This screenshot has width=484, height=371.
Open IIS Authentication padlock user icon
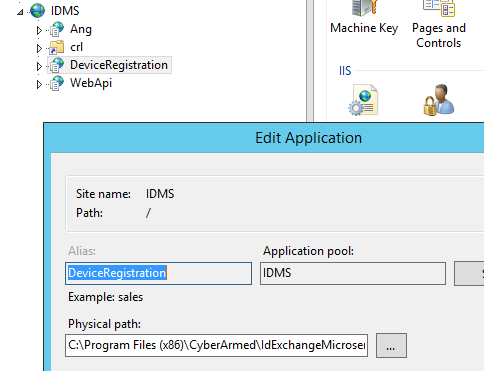pyautogui.click(x=439, y=100)
